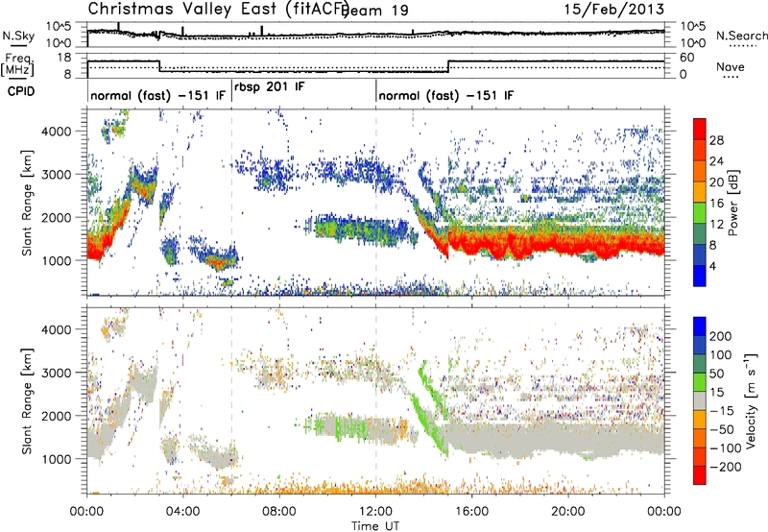Click the plot title Christmas Valley East (fitACF)
Image resolution: width=768 pixels, height=532 pixels.
pyautogui.click(x=219, y=9)
